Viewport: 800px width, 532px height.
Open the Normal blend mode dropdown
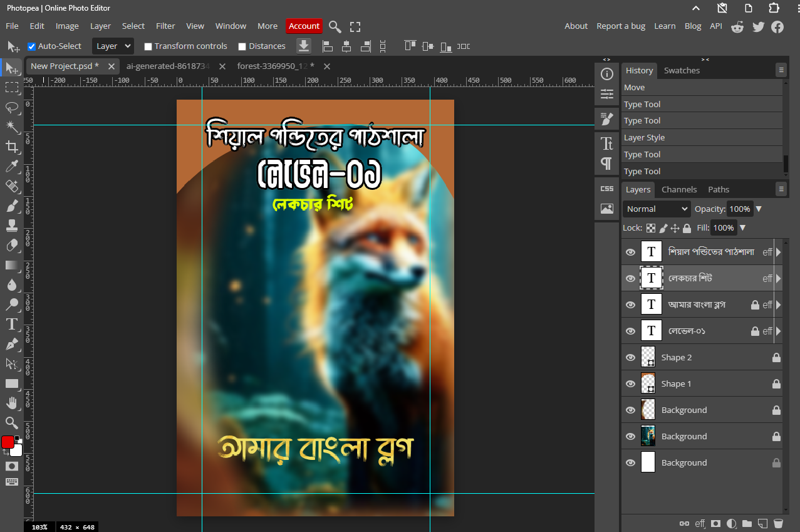coord(657,209)
